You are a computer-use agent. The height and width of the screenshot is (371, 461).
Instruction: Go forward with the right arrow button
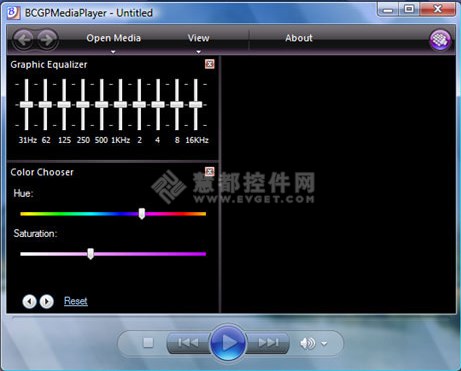(x=47, y=40)
